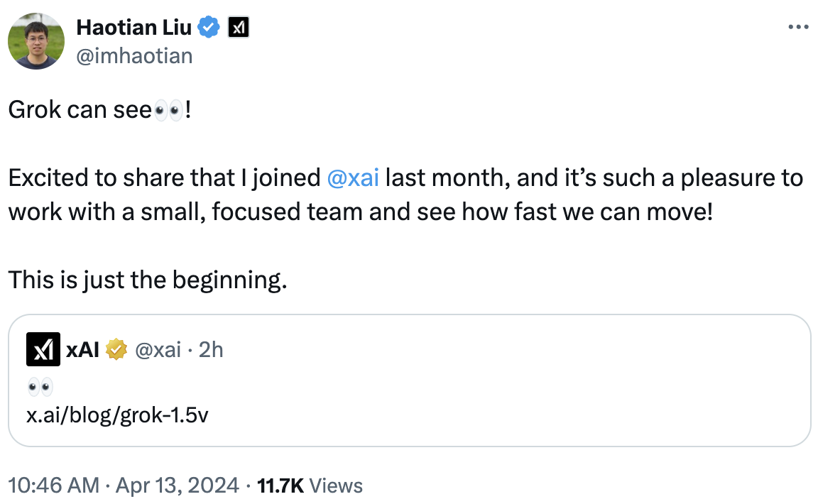818x504 pixels.
Task: Click the "Grok can see" opening line
Action: tap(80, 111)
